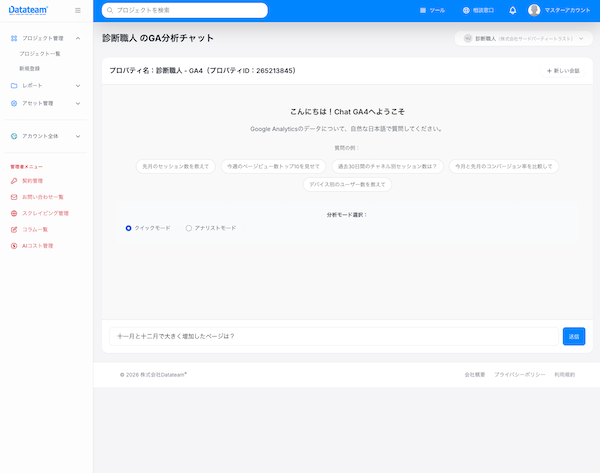
Task: Click the アセット管理 sidebar icon
Action: point(14,103)
